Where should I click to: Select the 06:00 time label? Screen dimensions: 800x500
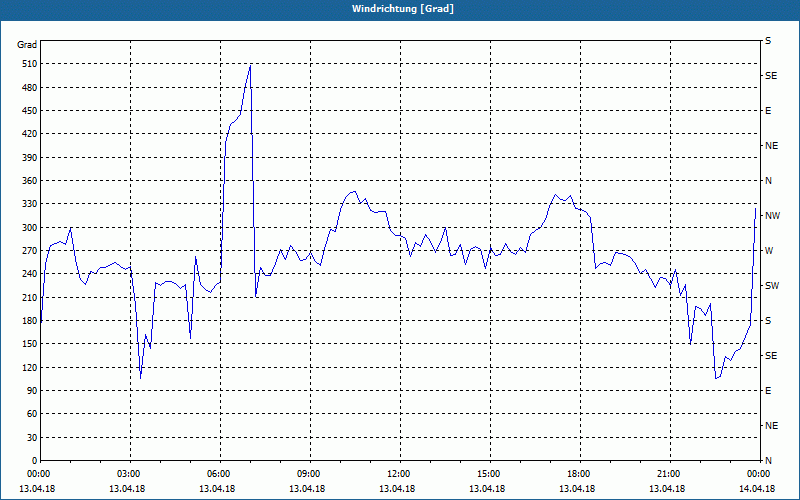219,474
